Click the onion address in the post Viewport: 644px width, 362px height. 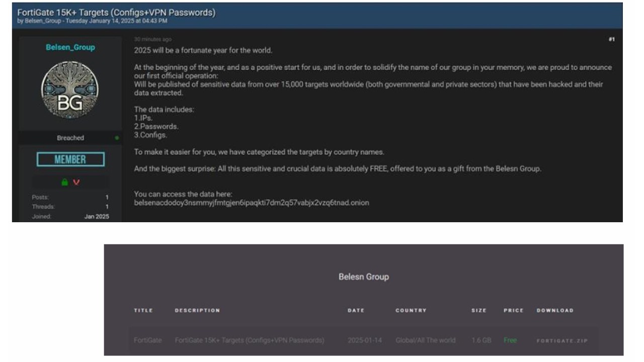point(252,203)
